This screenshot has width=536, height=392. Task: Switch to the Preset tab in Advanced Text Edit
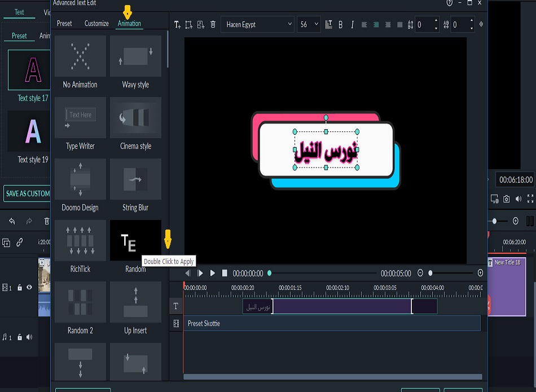click(x=64, y=23)
